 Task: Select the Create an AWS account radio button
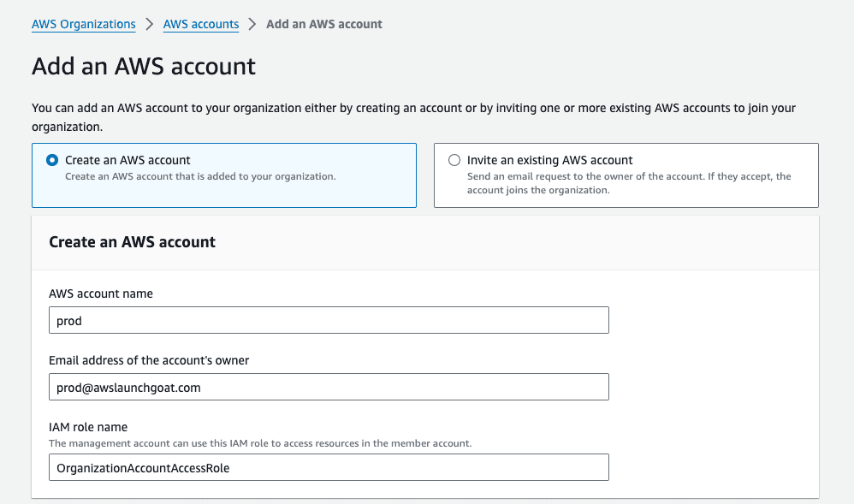pos(52,160)
